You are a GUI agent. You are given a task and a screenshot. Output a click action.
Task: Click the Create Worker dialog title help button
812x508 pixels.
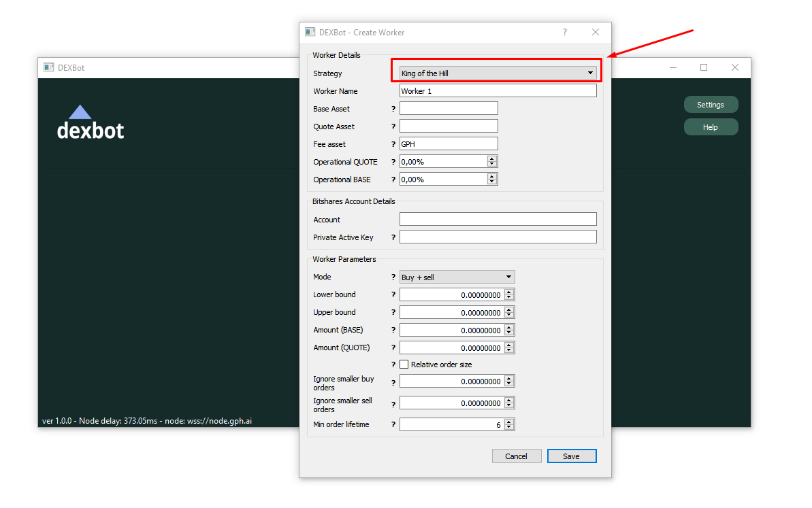565,32
